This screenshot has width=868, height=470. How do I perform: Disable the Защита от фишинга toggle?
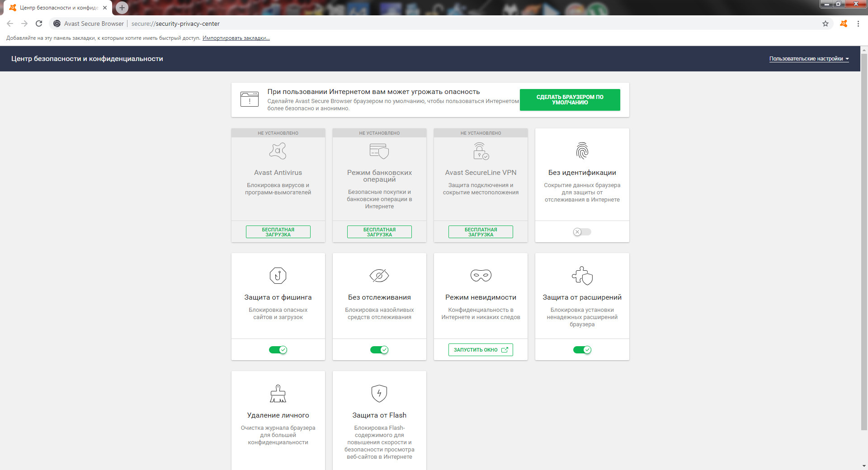pyautogui.click(x=278, y=350)
